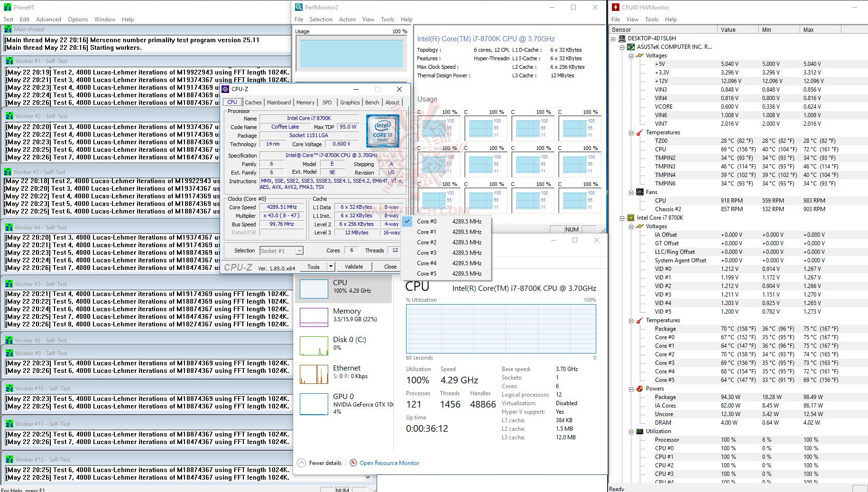
Task: Click the Worker #12 Self-Test window icon
Action: [9, 459]
